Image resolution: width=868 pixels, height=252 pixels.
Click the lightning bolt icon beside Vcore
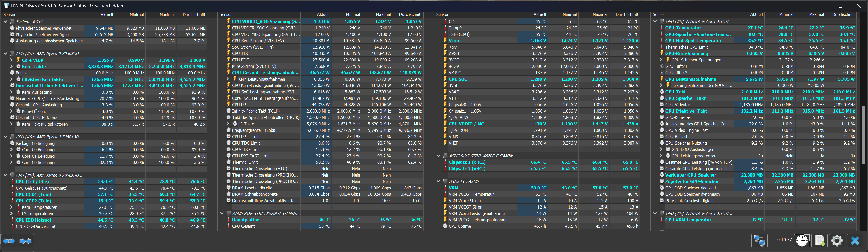[x=446, y=40]
